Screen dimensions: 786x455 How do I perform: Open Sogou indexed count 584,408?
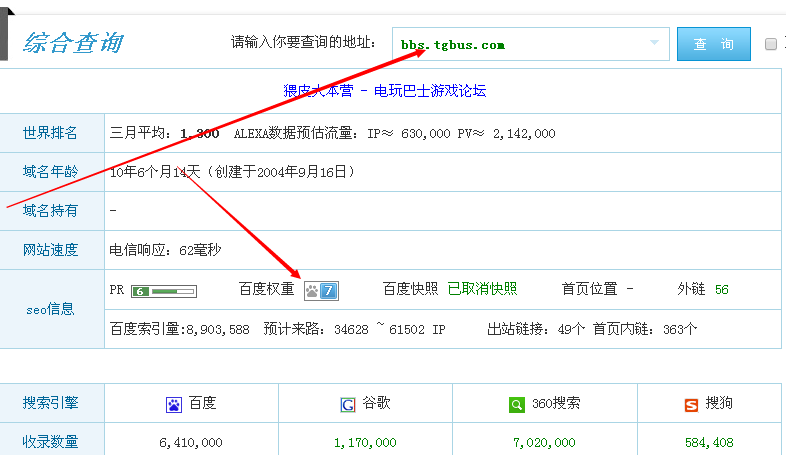[x=709, y=442]
